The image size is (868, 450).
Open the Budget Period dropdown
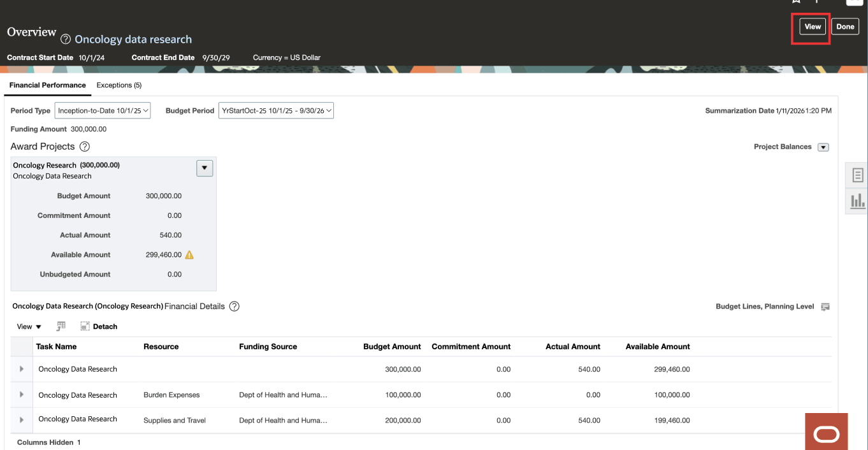[276, 110]
